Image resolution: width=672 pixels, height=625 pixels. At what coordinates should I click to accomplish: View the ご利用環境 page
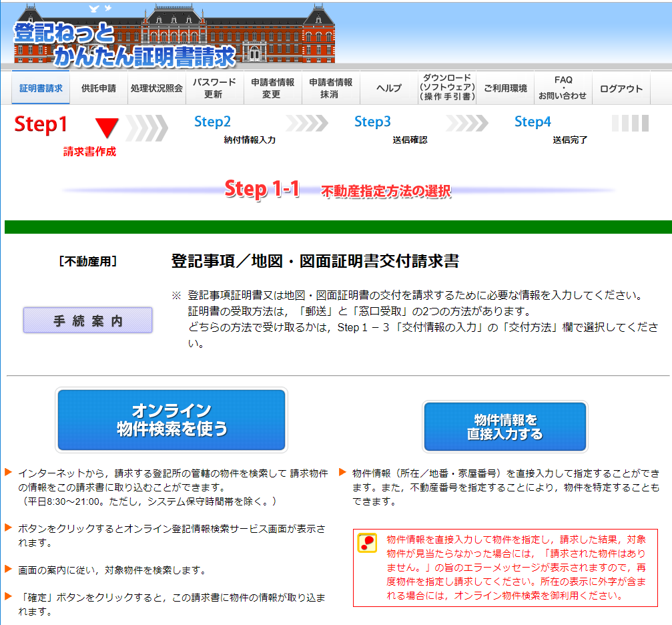point(505,88)
